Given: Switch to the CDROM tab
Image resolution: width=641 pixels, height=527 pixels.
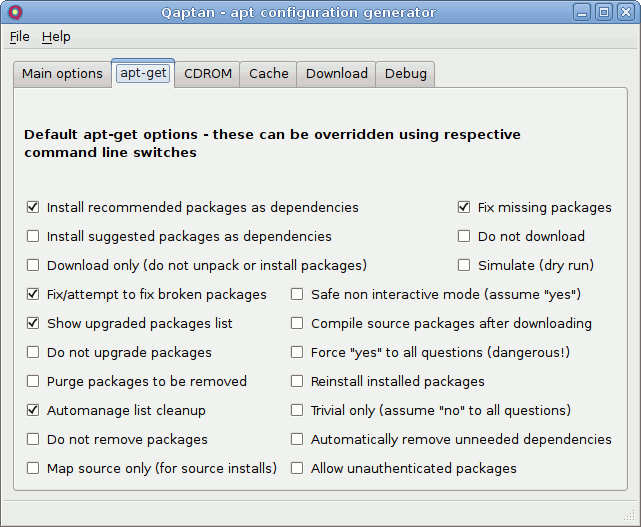Looking at the screenshot, I should pyautogui.click(x=208, y=74).
